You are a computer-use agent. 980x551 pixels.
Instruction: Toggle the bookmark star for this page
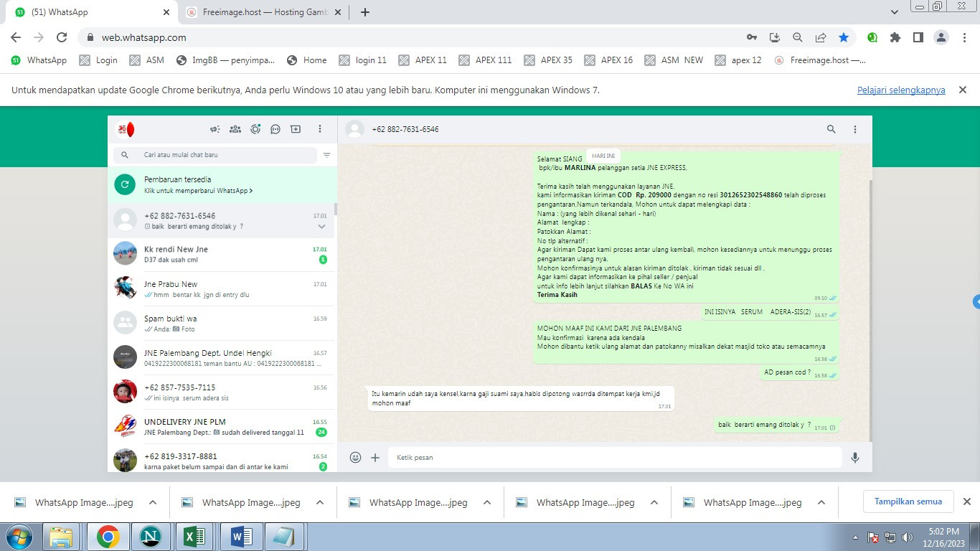coord(844,37)
